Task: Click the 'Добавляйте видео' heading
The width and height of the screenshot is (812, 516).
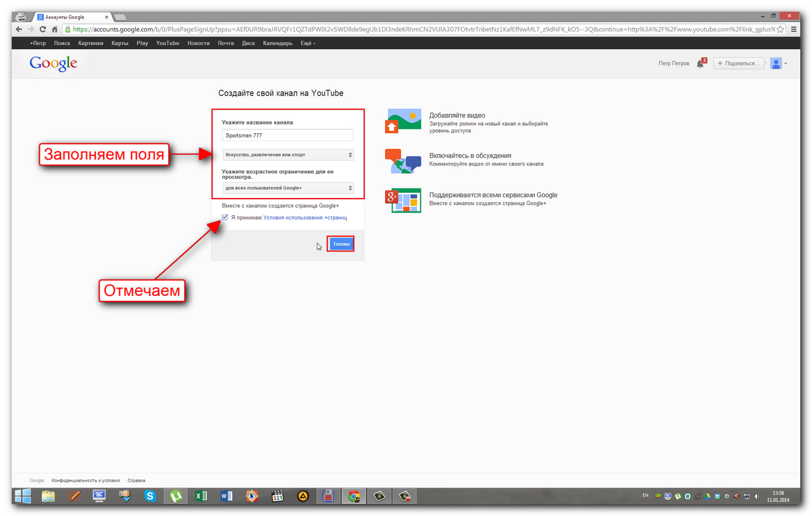Action: pos(457,115)
